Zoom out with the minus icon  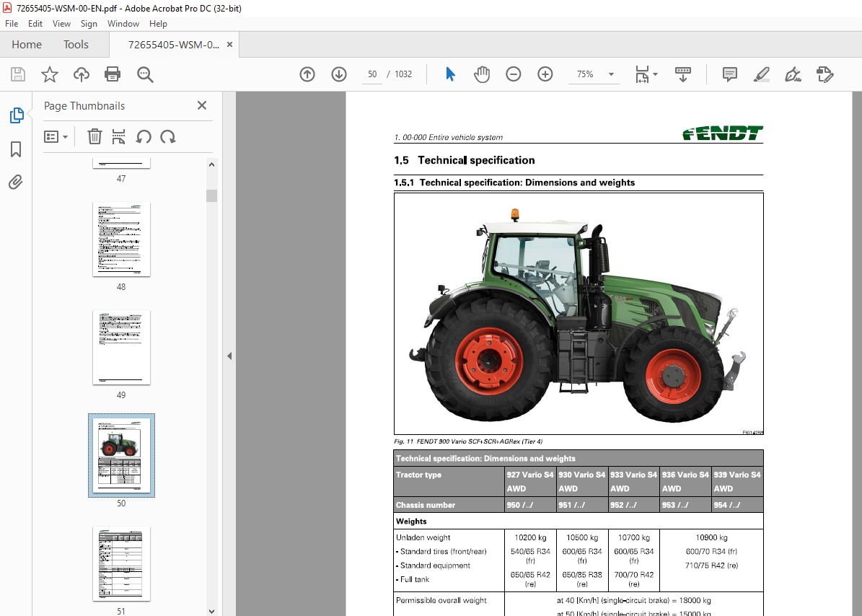click(x=514, y=74)
